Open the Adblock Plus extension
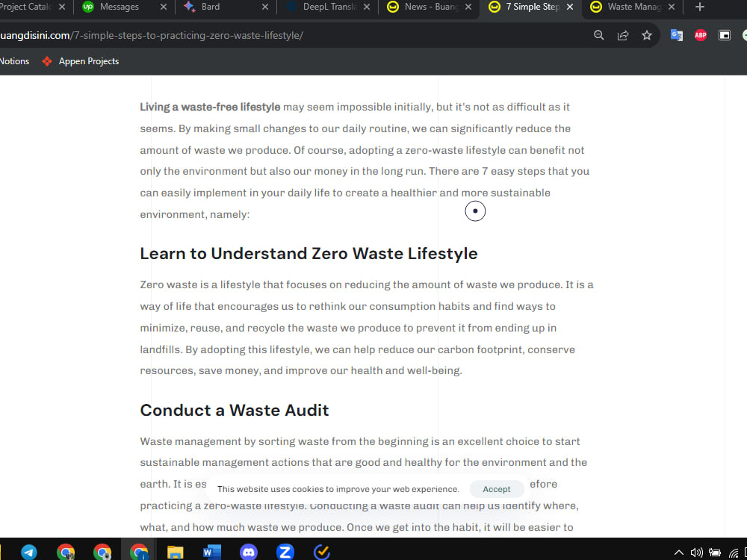Viewport: 747px width, 560px height. click(700, 34)
